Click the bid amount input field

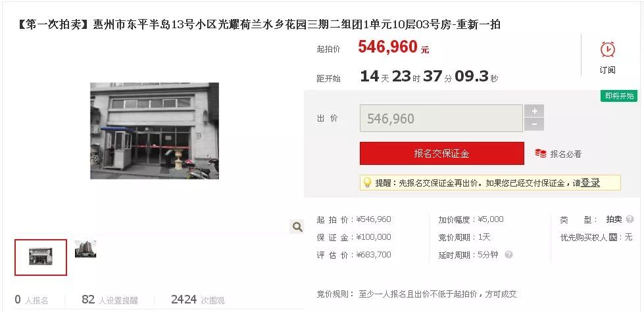coord(441,118)
